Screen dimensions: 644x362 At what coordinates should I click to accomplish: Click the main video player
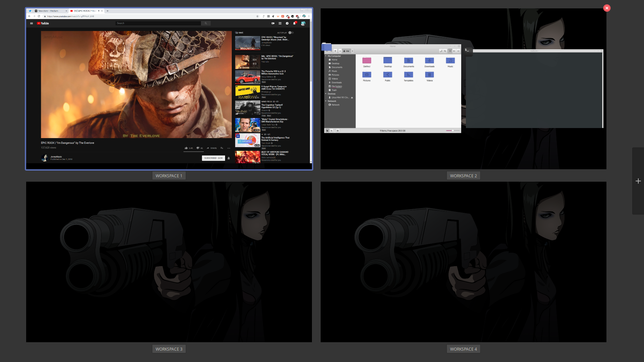(x=136, y=84)
